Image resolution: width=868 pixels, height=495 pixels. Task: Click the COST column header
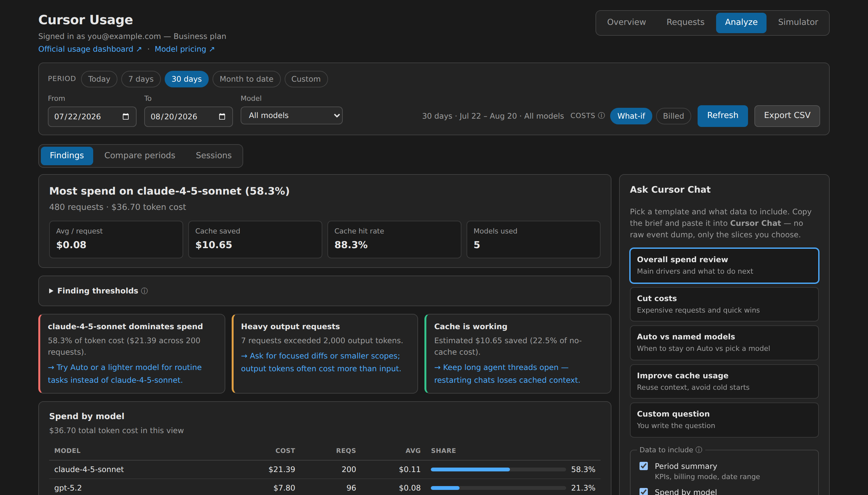285,451
